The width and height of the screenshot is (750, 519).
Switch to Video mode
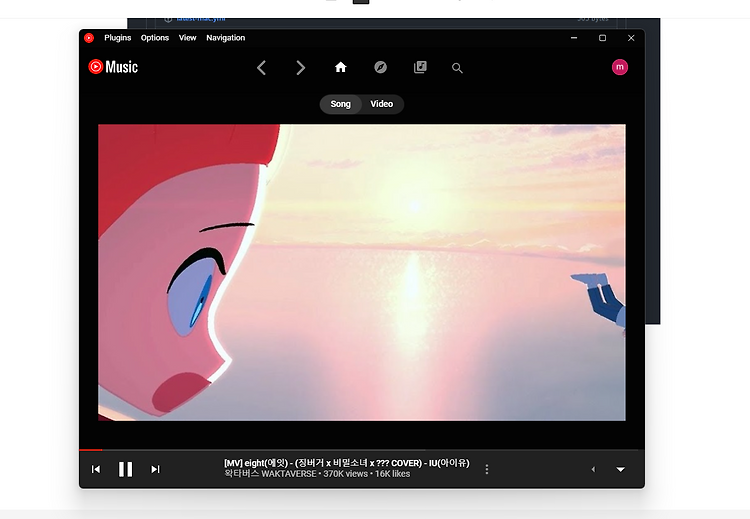click(382, 104)
